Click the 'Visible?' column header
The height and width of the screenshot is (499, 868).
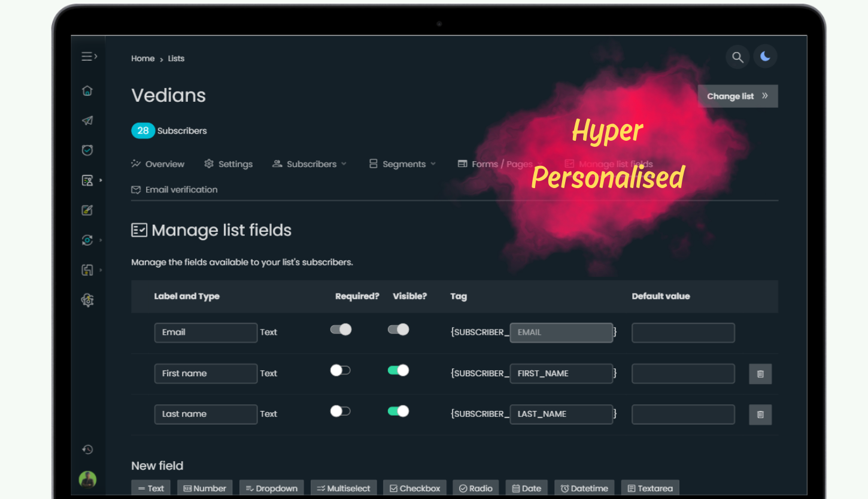409,296
